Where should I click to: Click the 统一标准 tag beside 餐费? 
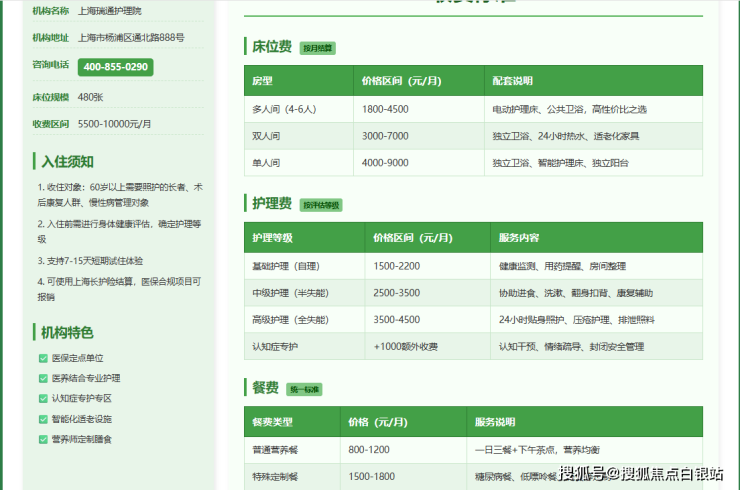click(304, 389)
